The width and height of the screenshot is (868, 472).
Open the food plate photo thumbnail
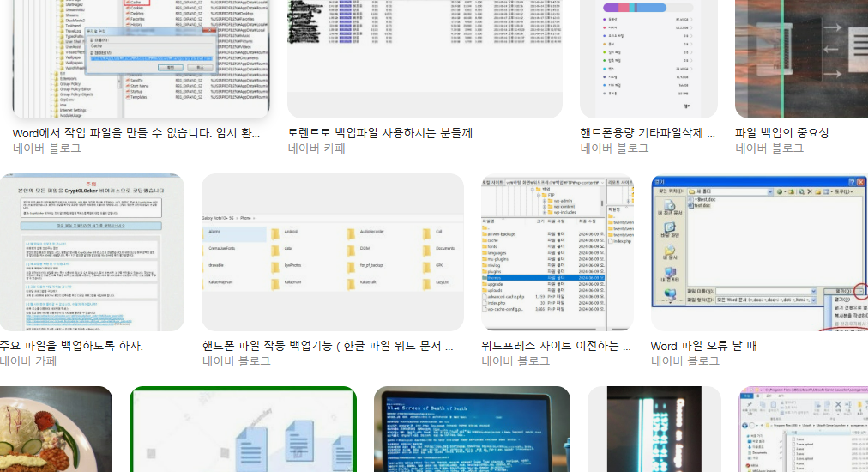pyautogui.click(x=56, y=429)
